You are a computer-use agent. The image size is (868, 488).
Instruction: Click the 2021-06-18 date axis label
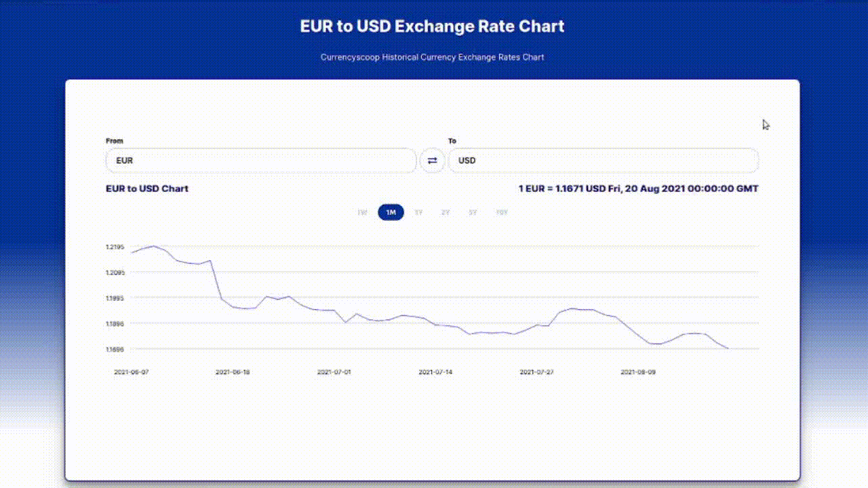(x=233, y=372)
